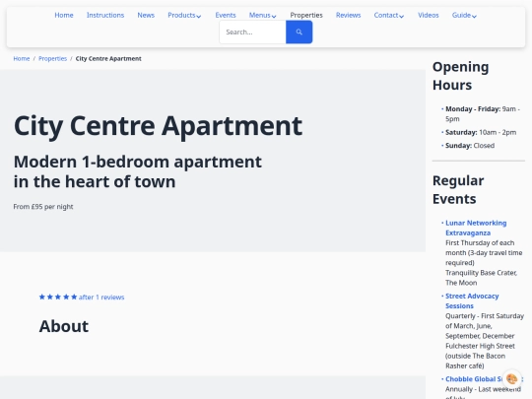Click the blue search magnifier button
The image size is (532, 399).
[x=299, y=32]
